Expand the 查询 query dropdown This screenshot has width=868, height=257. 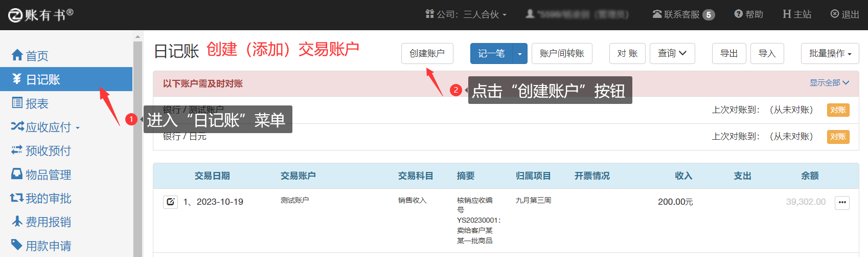672,54
